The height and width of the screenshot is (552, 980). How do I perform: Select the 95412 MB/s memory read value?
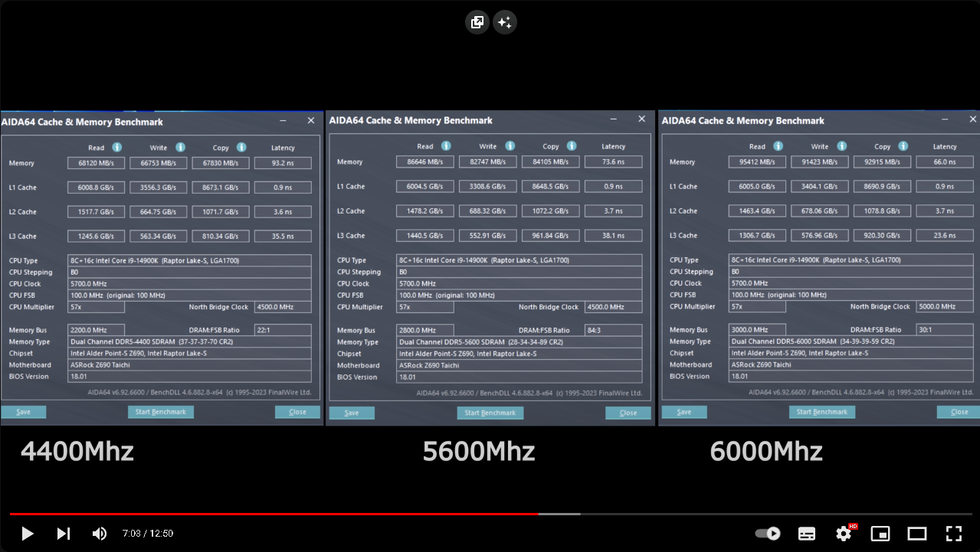757,162
